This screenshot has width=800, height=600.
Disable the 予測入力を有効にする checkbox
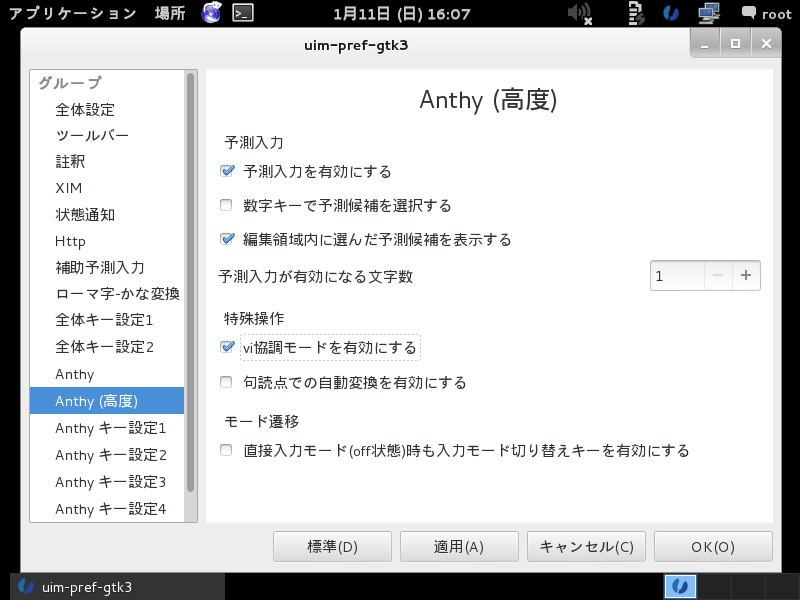[228, 171]
